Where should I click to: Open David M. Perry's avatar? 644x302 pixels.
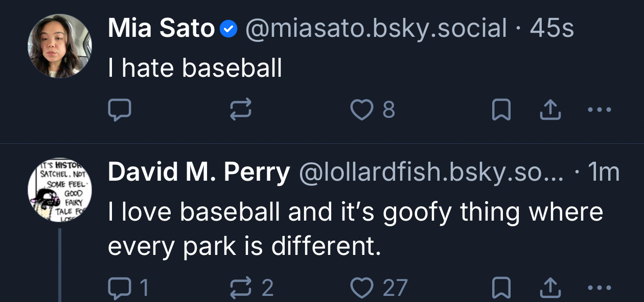click(60, 190)
